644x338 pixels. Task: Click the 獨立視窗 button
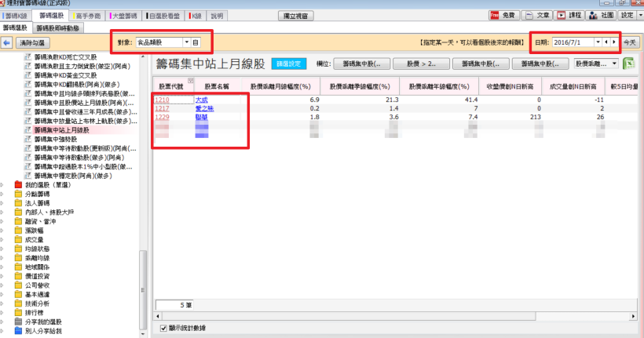(x=296, y=16)
